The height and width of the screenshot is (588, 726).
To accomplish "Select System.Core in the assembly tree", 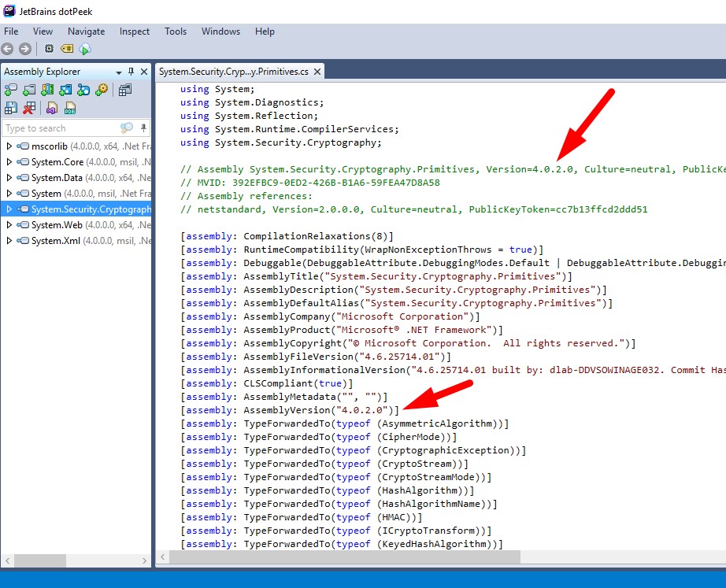I will click(x=57, y=162).
